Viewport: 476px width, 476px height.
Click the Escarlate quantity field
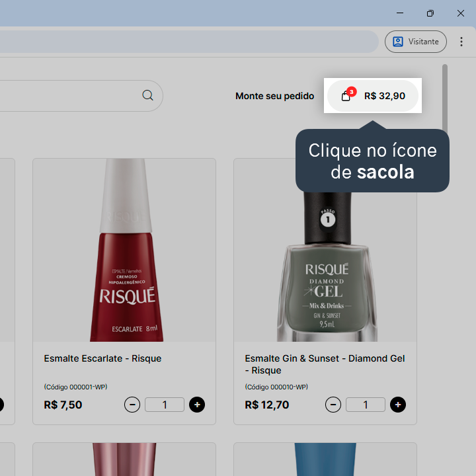(165, 405)
